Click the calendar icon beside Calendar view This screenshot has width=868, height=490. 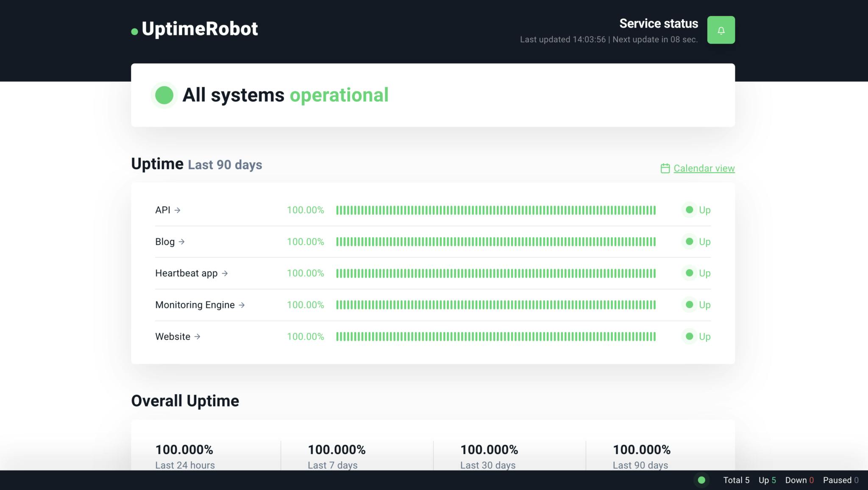tap(665, 168)
